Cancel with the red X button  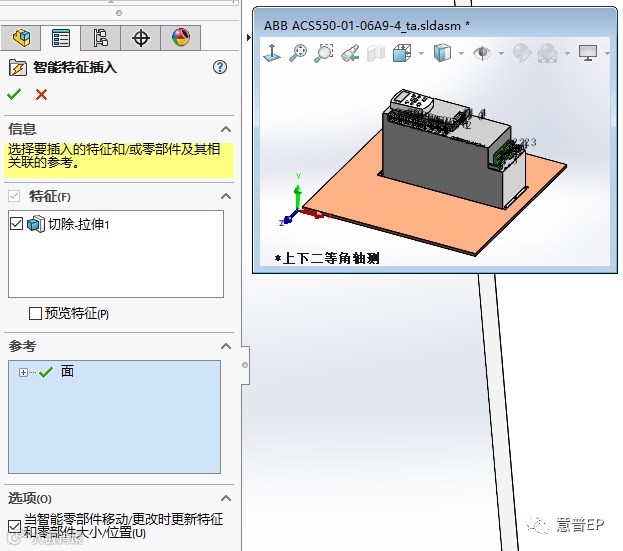pos(41,95)
